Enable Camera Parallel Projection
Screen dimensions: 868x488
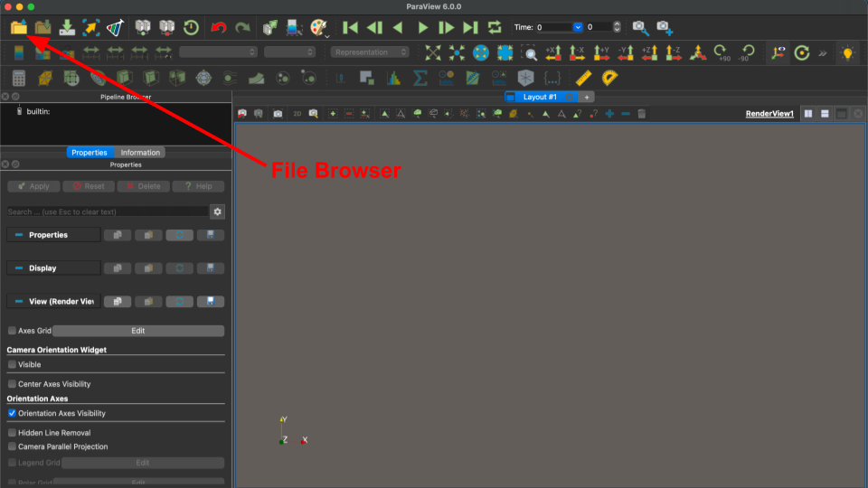pyautogui.click(x=12, y=446)
